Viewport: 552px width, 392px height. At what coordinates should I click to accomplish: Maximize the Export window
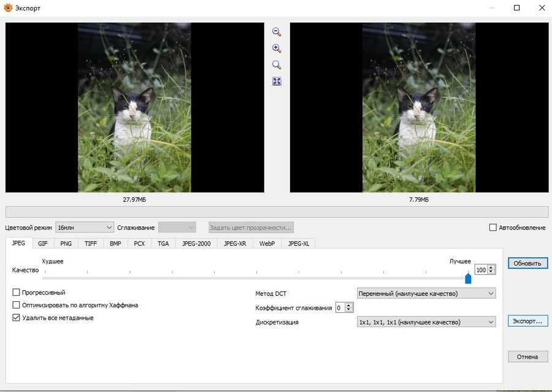[x=517, y=8]
